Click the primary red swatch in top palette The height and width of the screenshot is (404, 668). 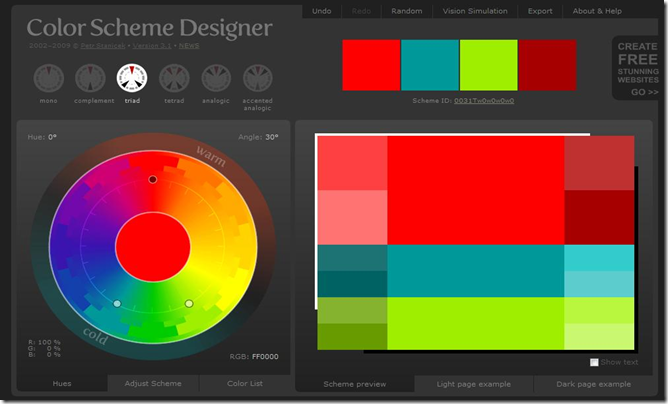tap(371, 65)
